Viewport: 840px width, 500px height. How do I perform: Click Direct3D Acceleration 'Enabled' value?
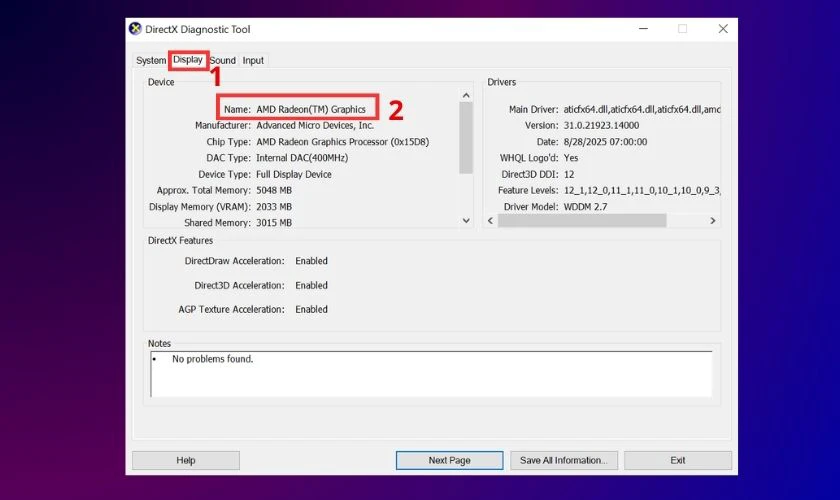click(311, 286)
